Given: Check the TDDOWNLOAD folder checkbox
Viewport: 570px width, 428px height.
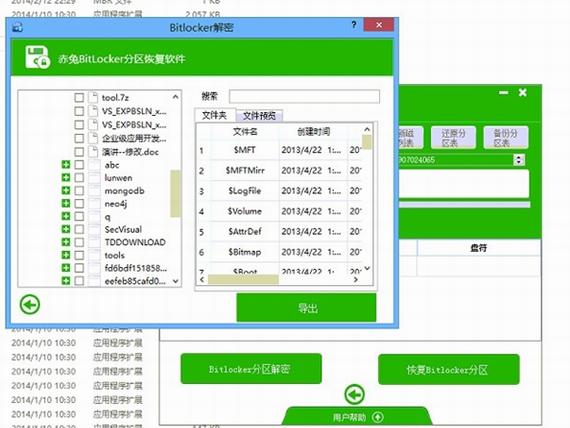Looking at the screenshot, I should pos(79,242).
